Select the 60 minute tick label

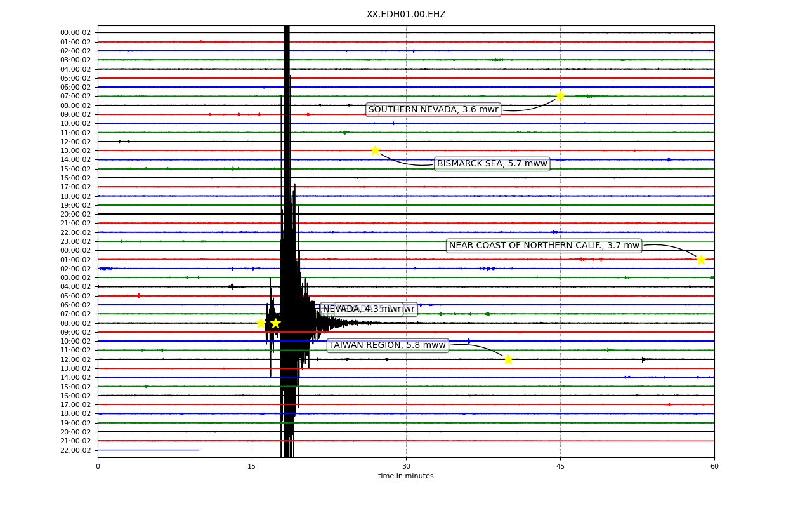714,467
